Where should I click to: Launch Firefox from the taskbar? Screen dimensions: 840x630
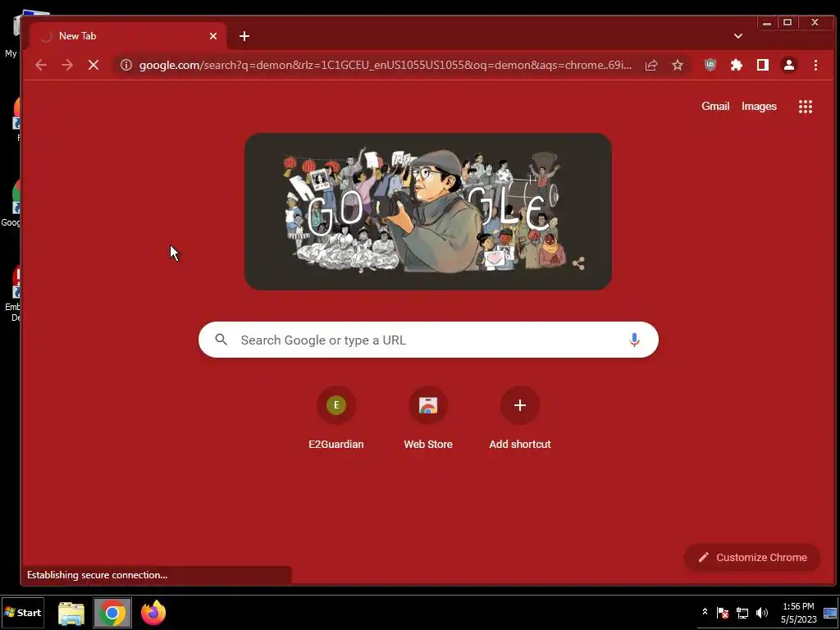point(153,613)
